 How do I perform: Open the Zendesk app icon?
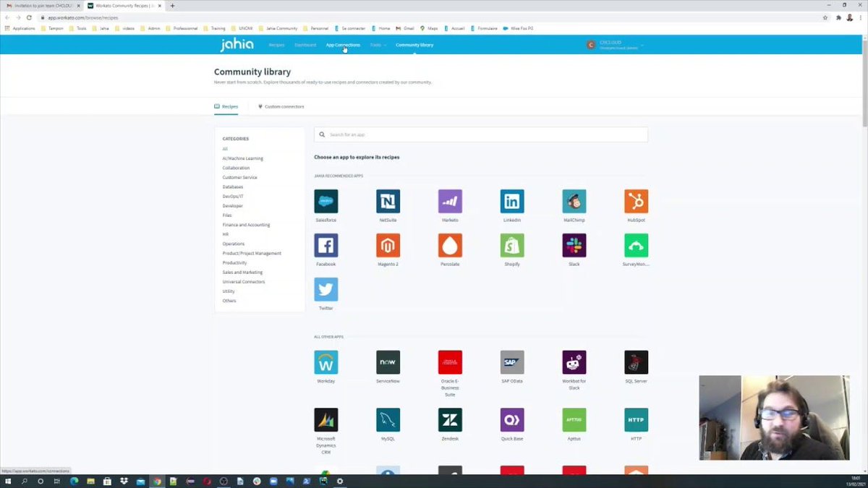[x=450, y=419]
